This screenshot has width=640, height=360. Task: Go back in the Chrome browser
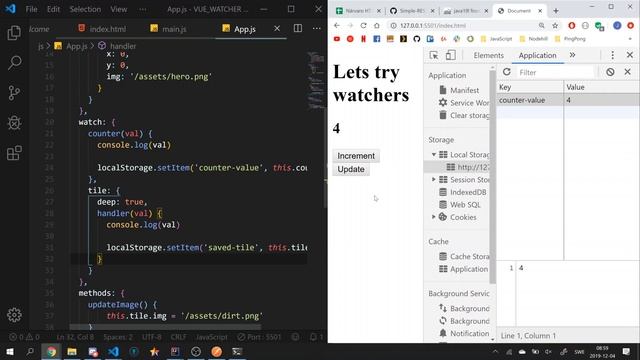(337, 25)
